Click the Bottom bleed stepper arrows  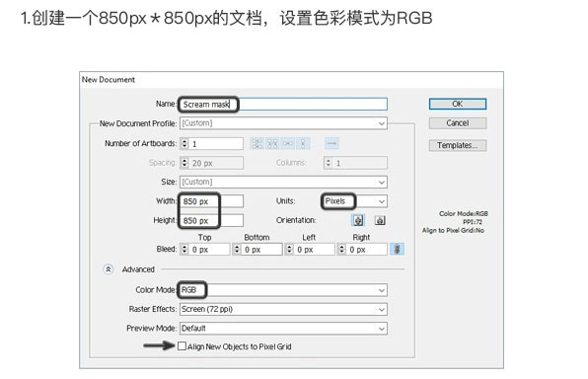click(237, 249)
